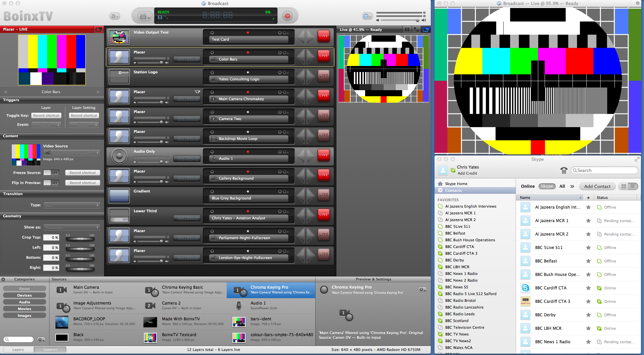
Task: Open the gear settings menu in BoinxTV toolbar
Action: (x=115, y=16)
